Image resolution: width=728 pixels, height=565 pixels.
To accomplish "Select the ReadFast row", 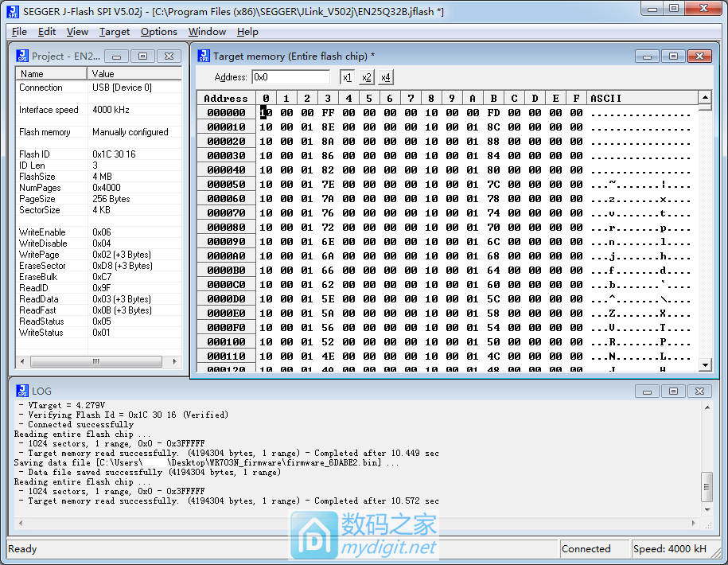I will point(99,310).
